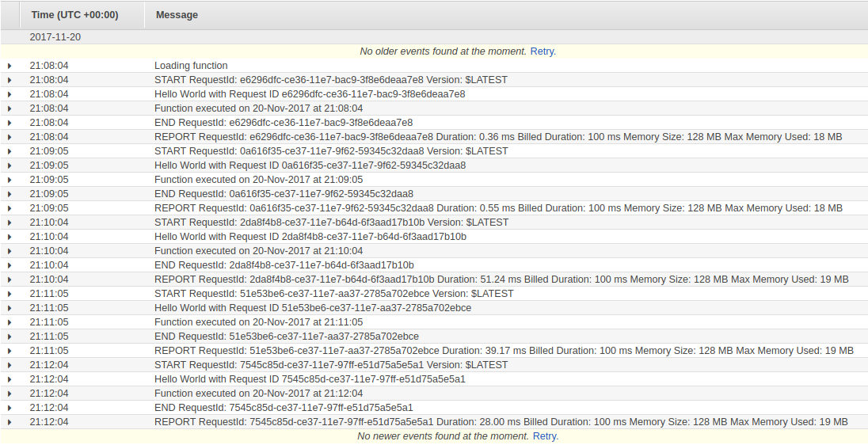This screenshot has width=868, height=445.
Task: Expand 'Function executed on 20-Nov-2017 at 21:12:04' row
Action: pyautogui.click(x=10, y=394)
